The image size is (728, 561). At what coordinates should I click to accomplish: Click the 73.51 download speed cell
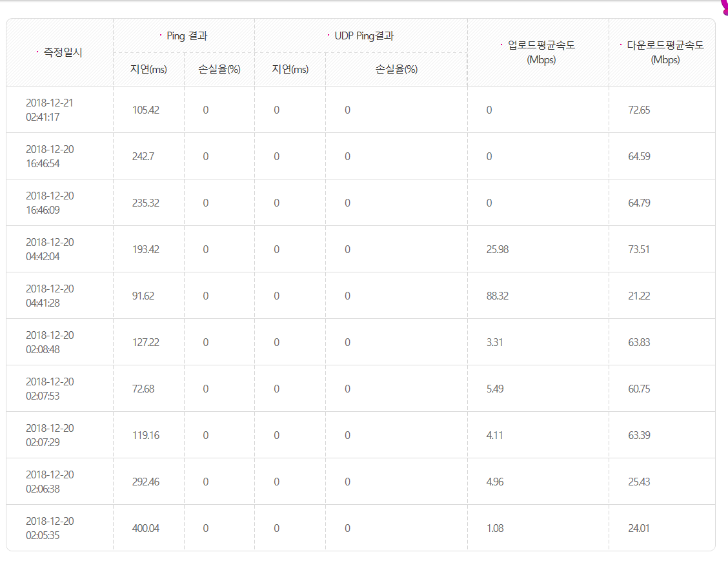pyautogui.click(x=639, y=249)
